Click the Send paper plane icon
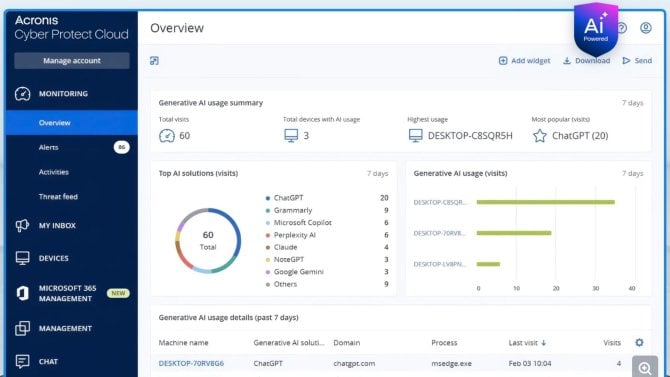Viewport: 670px width, 377px height. click(x=626, y=61)
